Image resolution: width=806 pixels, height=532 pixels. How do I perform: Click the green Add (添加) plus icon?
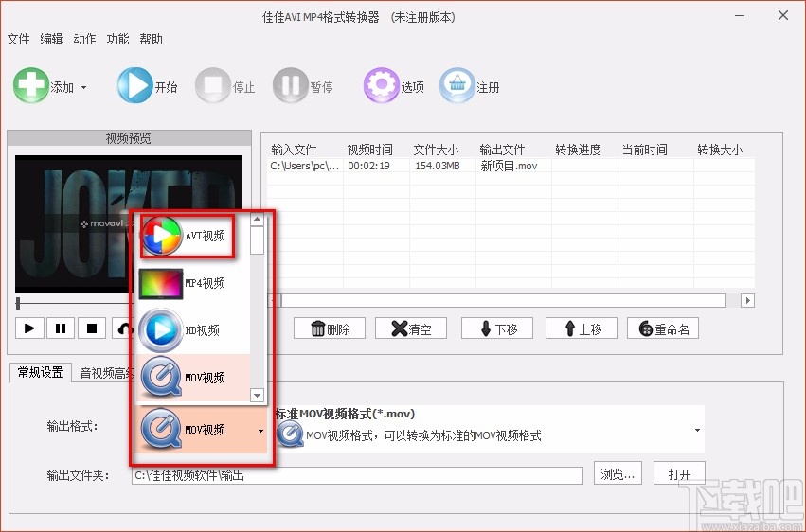31,86
